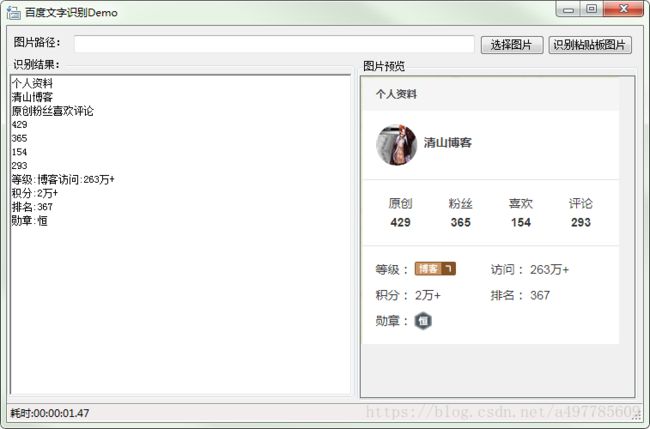Click the 博客 level badge in preview
Image resolution: width=650 pixels, height=429 pixels.
[435, 269]
